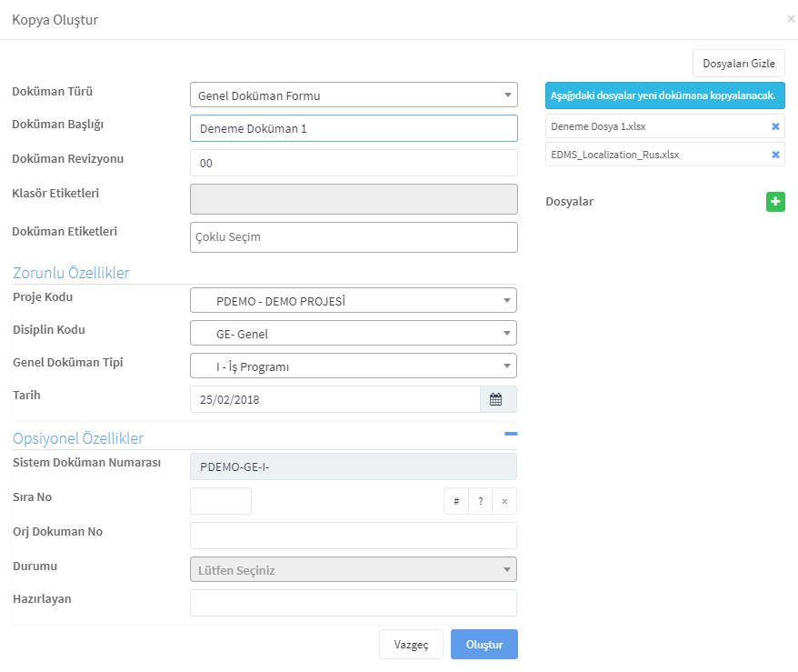
Task: Open the Disiplin Kodu dropdown
Action: 354,334
